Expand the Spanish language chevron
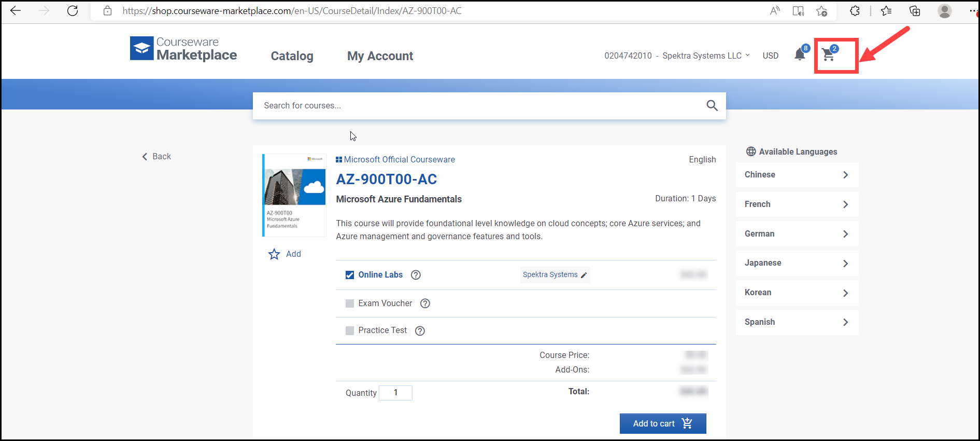This screenshot has height=441, width=980. click(x=845, y=322)
